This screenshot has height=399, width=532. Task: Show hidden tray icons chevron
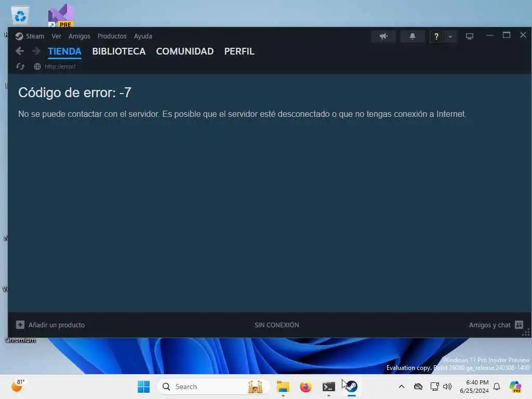pyautogui.click(x=402, y=387)
